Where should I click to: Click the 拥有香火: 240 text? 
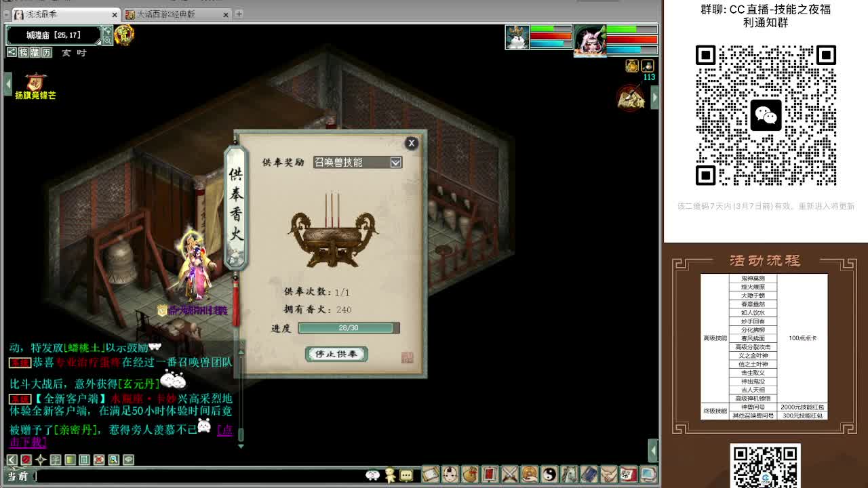pos(317,310)
